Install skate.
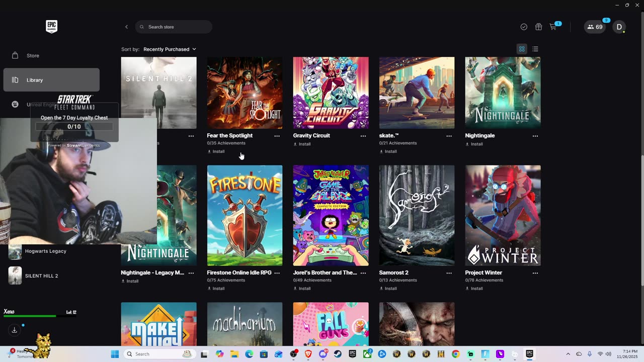This screenshot has width=644, height=362. [388, 151]
